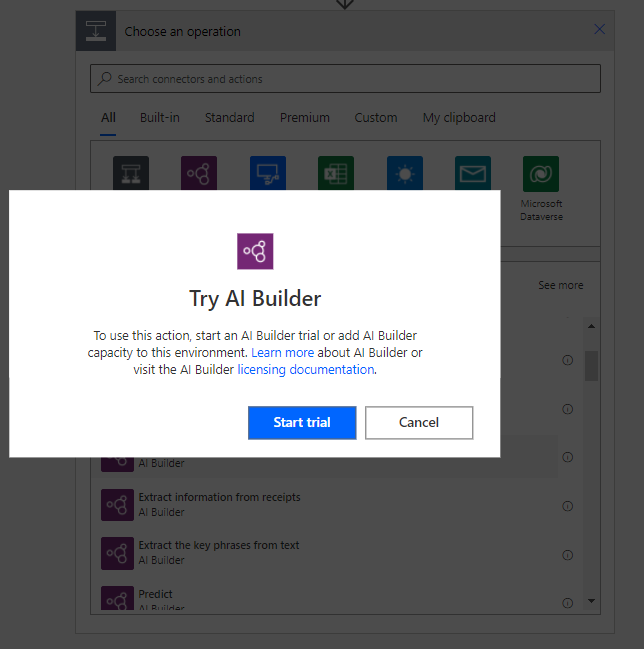The image size is (644, 649).
Task: Show info for the Predict action
Action: [x=567, y=603]
